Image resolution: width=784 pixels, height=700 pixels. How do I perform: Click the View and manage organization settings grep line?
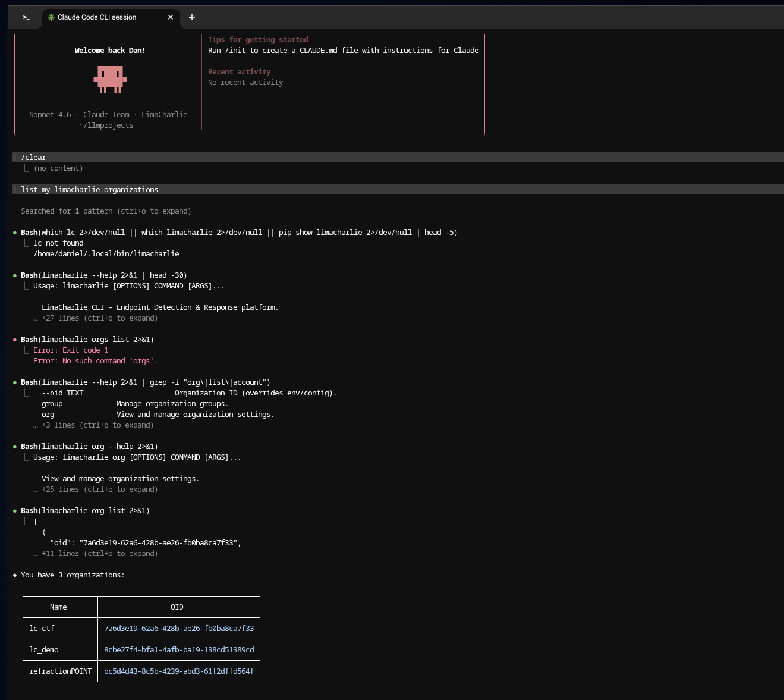pyautogui.click(x=158, y=415)
